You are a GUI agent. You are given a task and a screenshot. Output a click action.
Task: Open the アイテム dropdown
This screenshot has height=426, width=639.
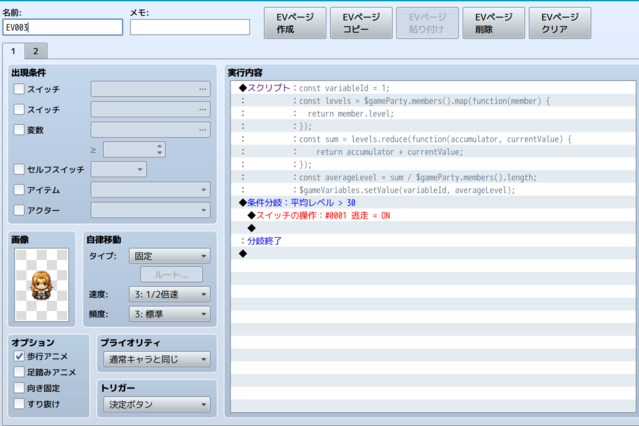coord(150,190)
